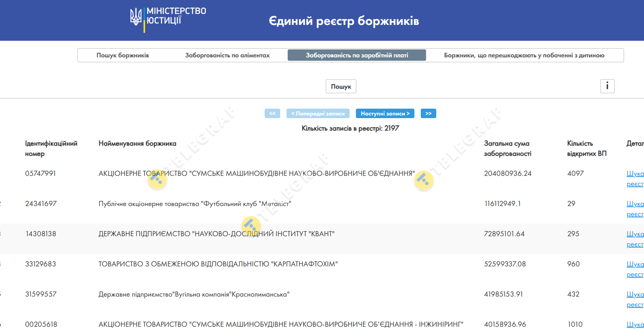Click Ідентифікаційний номер column header
This screenshot has width=644, height=329.
51,149
